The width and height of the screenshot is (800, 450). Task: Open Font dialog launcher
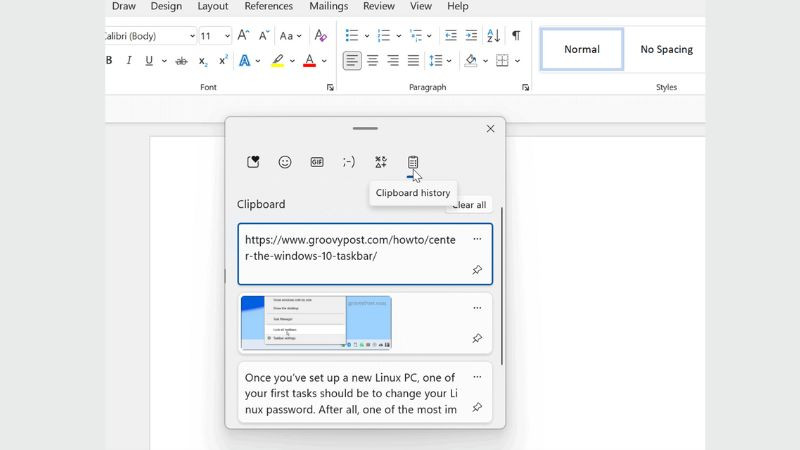tap(330, 88)
